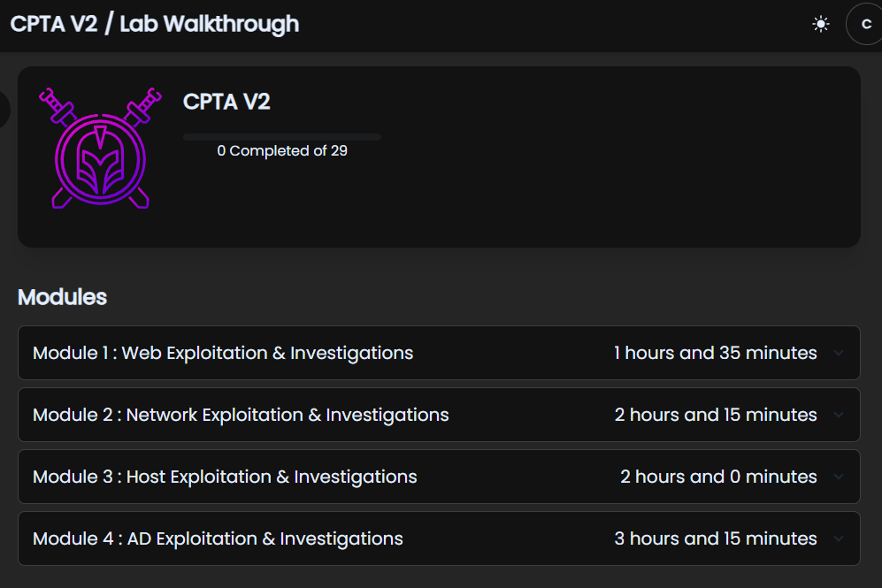
Task: Expand Module 1 chevron arrow
Action: click(839, 353)
